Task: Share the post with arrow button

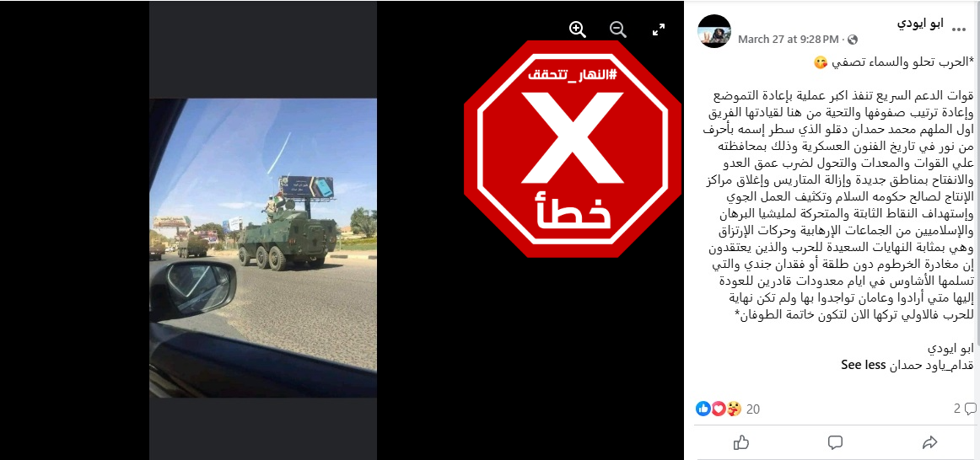Action: click(x=929, y=442)
